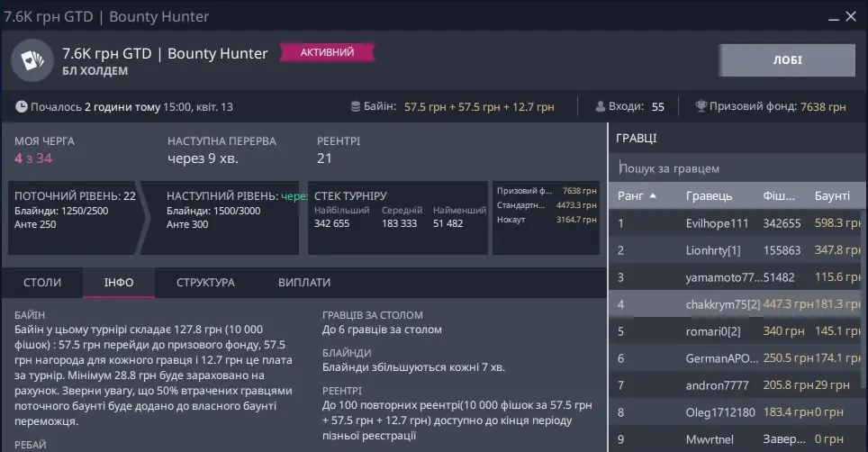Sort the list by Баунті column

click(832, 195)
